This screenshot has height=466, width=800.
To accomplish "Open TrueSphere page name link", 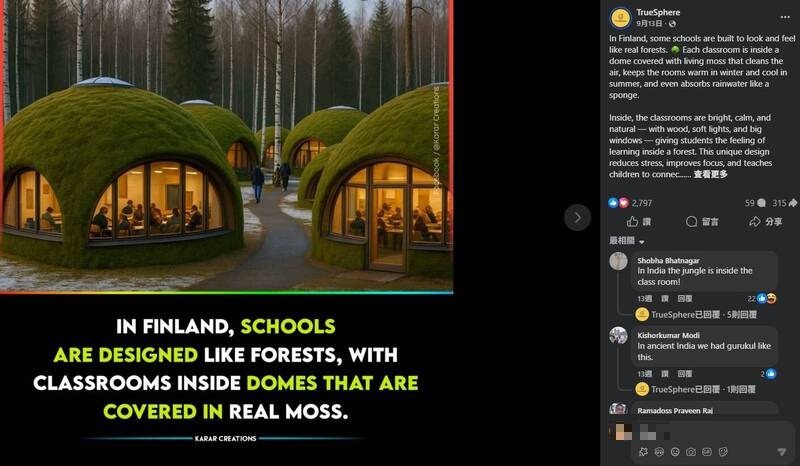I will click(658, 12).
